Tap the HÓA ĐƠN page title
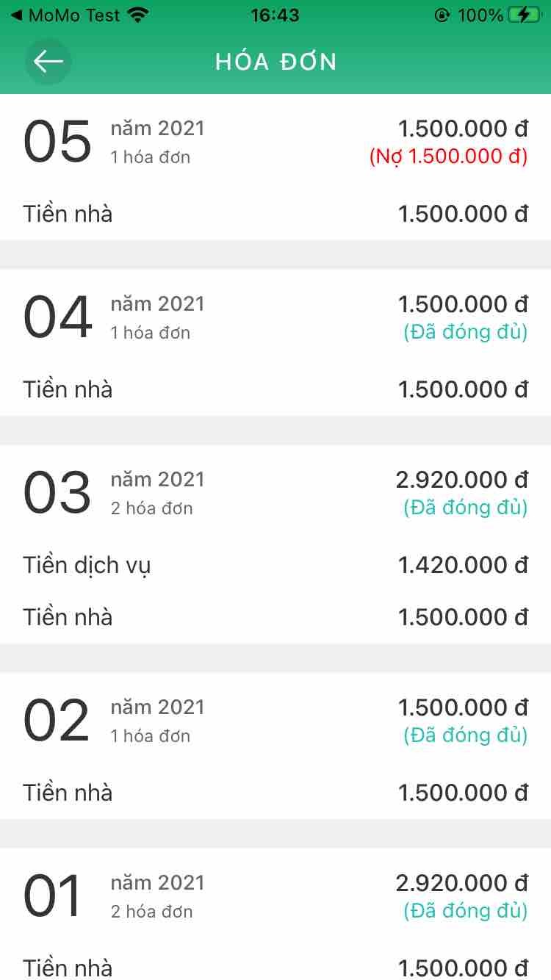Viewport: 551px width, 980px height. pyautogui.click(x=275, y=62)
